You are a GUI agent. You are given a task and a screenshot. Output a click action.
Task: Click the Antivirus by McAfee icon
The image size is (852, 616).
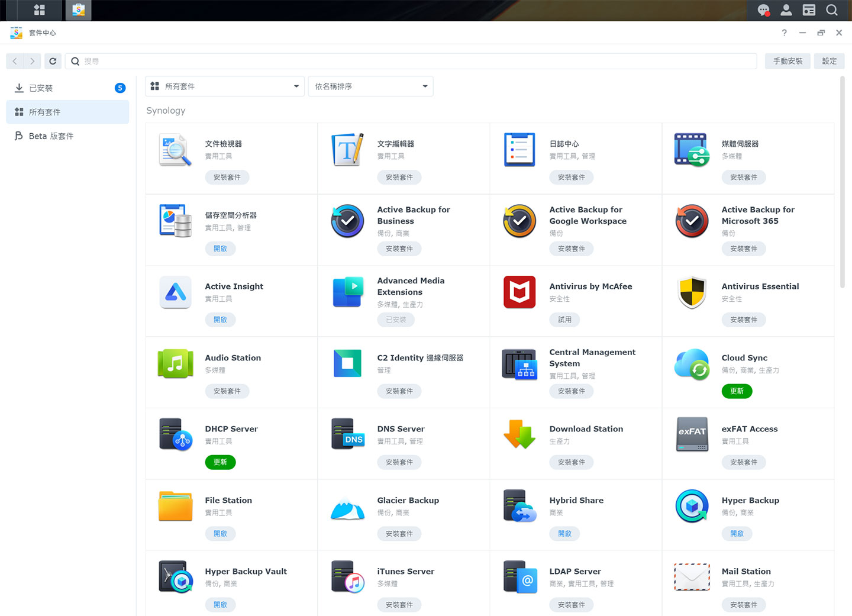pyautogui.click(x=519, y=292)
